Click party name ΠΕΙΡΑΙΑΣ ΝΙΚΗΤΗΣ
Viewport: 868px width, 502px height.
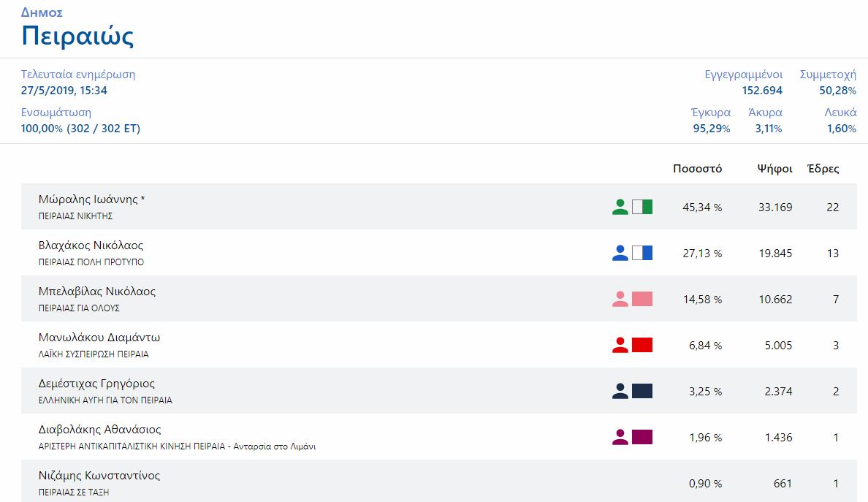[x=75, y=216]
